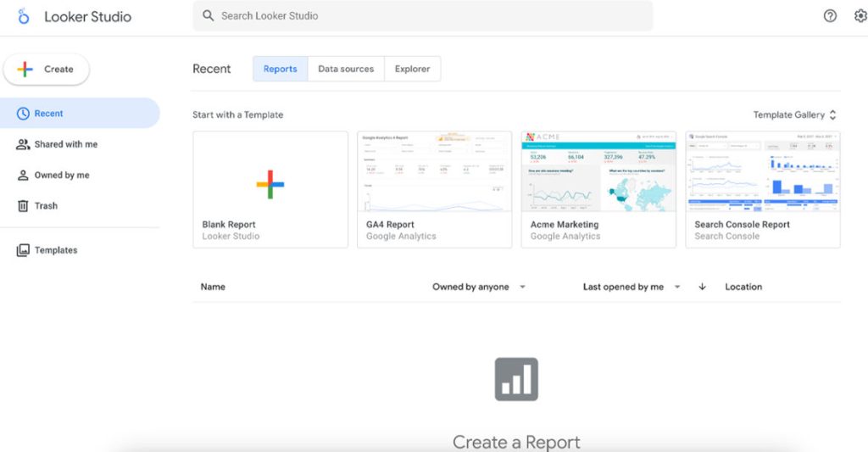Click the Templates gallery icon in sidebar
868x452 pixels.
pyautogui.click(x=23, y=250)
